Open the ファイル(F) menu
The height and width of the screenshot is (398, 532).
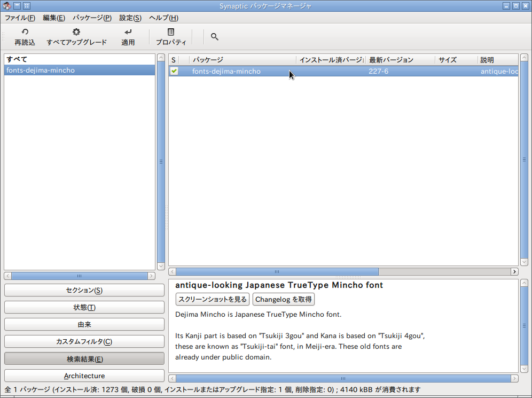pos(20,18)
